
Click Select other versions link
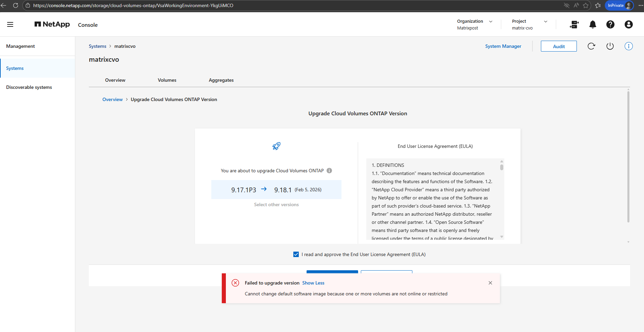click(276, 204)
